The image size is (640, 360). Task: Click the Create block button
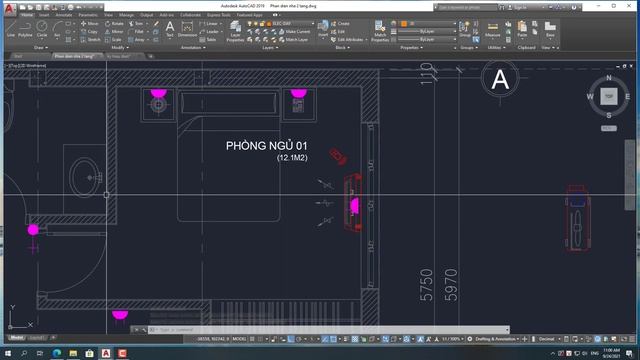(x=340, y=24)
